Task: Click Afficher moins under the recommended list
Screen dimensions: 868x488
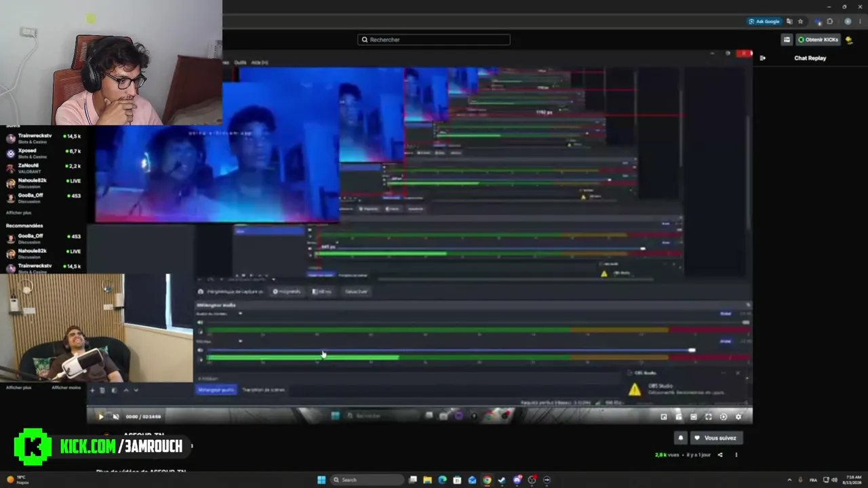Action: (66, 388)
